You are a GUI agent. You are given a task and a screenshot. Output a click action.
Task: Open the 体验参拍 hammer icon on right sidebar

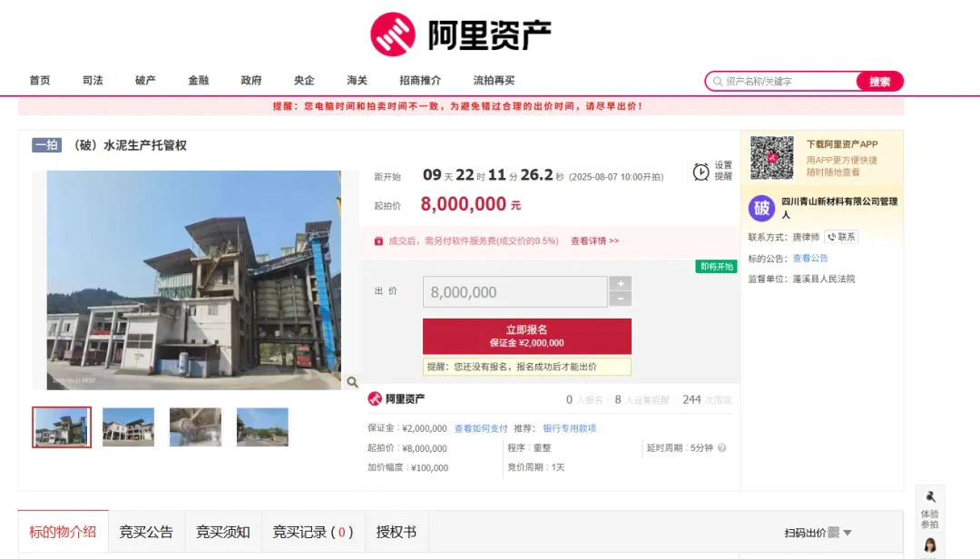[930, 497]
